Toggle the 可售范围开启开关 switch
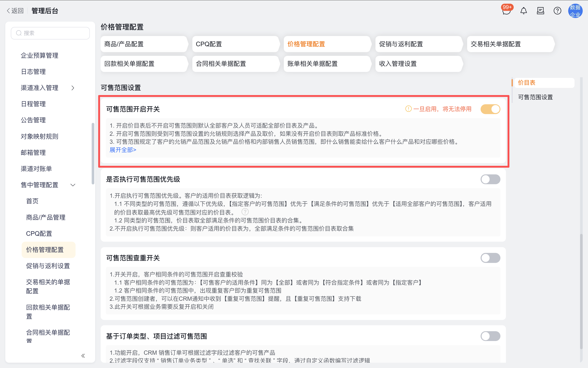The width and height of the screenshot is (588, 368). pos(490,109)
